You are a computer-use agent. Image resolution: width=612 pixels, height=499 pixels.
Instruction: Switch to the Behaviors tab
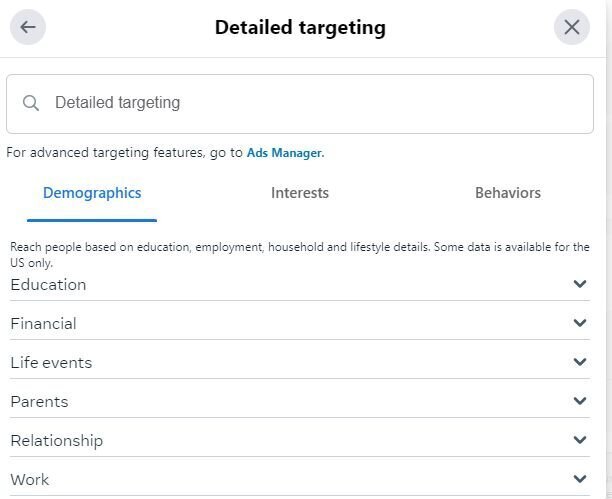(x=508, y=193)
